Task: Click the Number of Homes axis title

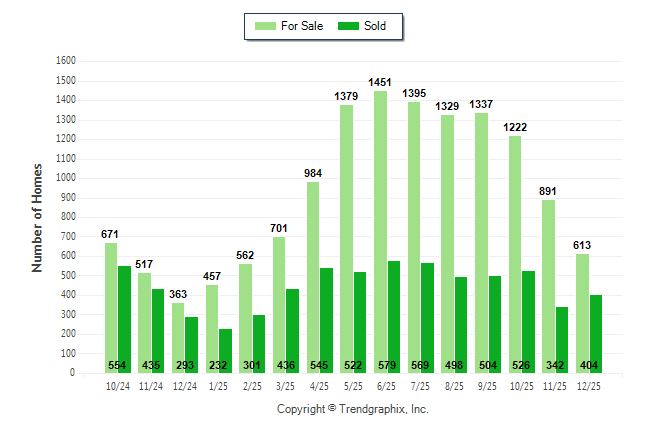Action: (37, 217)
